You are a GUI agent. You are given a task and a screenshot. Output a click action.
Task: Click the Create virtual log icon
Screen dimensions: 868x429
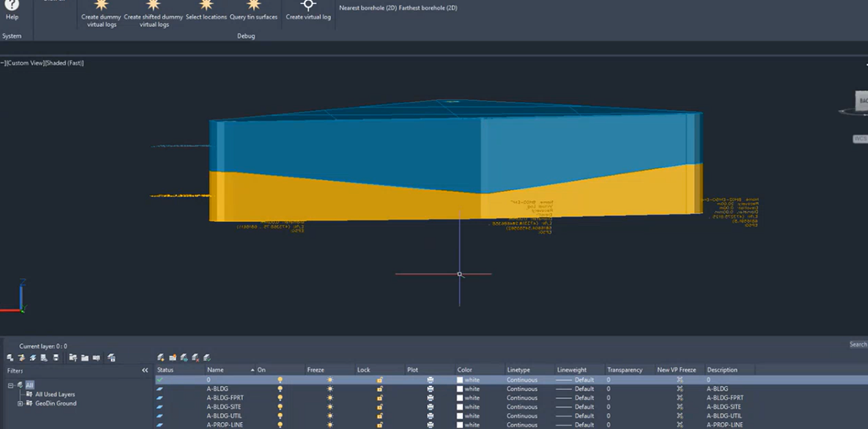(x=308, y=6)
